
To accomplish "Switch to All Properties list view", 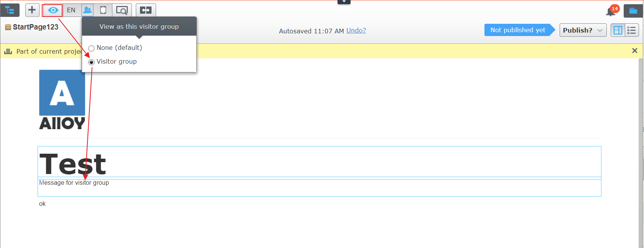I will click(632, 30).
